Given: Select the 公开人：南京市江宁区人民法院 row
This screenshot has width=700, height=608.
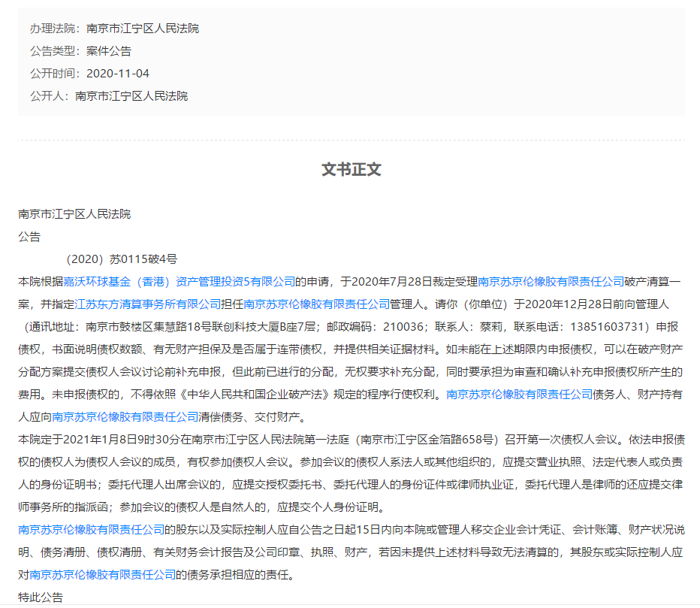Looking at the screenshot, I should [x=109, y=96].
